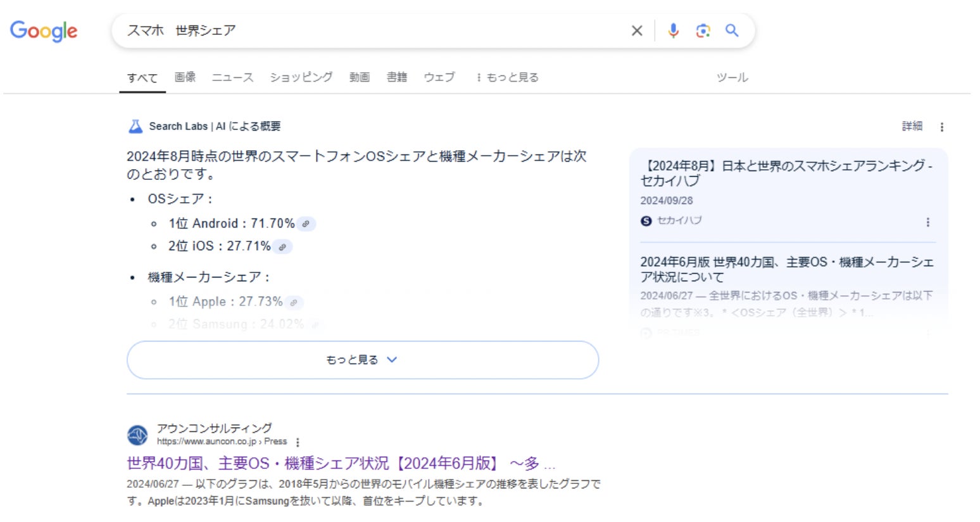Click the OSシェア： bullet heading

[x=180, y=199]
